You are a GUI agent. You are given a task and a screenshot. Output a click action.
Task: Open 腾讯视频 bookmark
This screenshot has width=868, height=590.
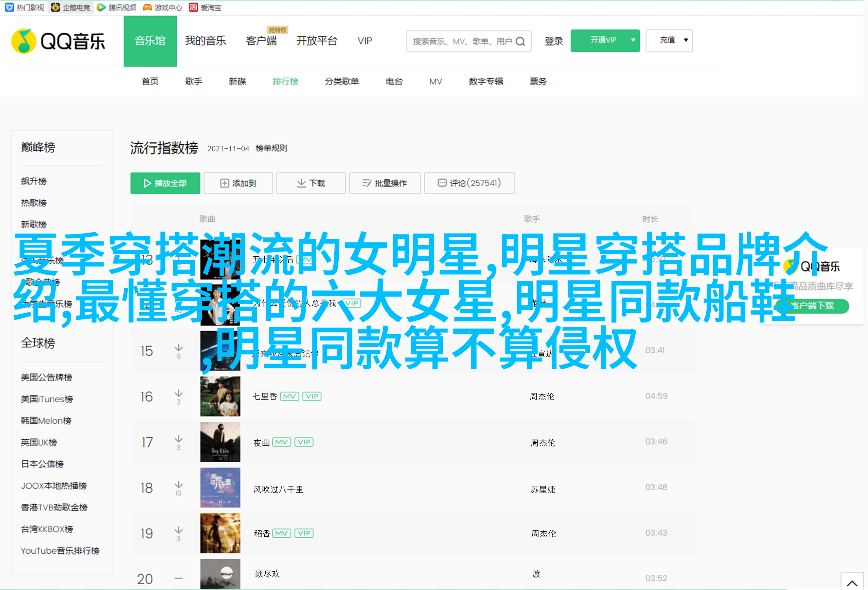[x=117, y=7]
